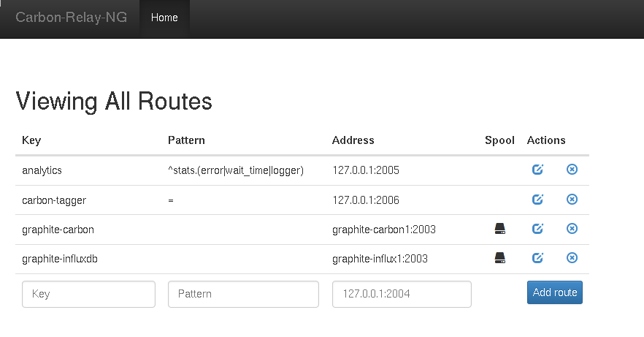Edit the analytics route
The width and height of the screenshot is (644, 337).
point(537,170)
